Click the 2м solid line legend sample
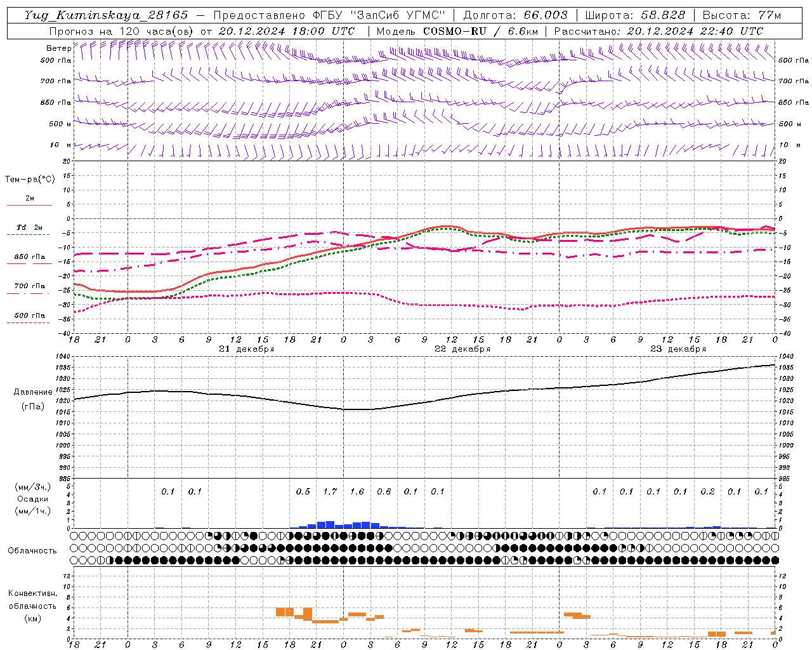The height and width of the screenshot is (650, 812). click(29, 205)
